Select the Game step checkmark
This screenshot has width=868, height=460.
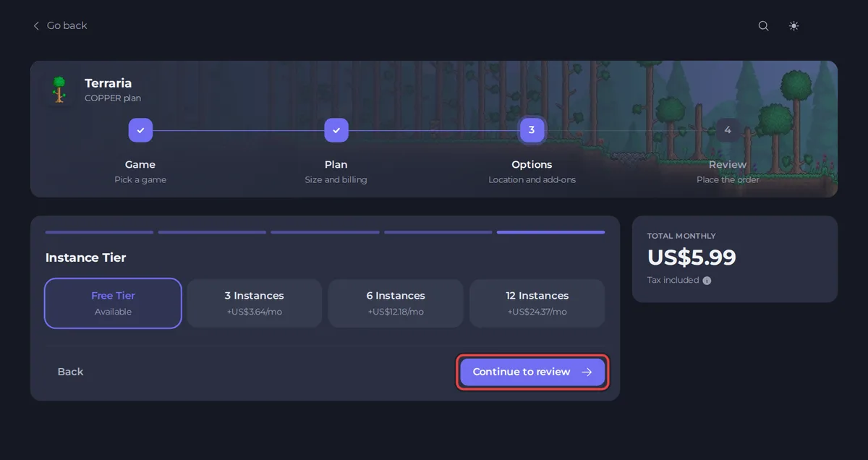pyautogui.click(x=140, y=130)
